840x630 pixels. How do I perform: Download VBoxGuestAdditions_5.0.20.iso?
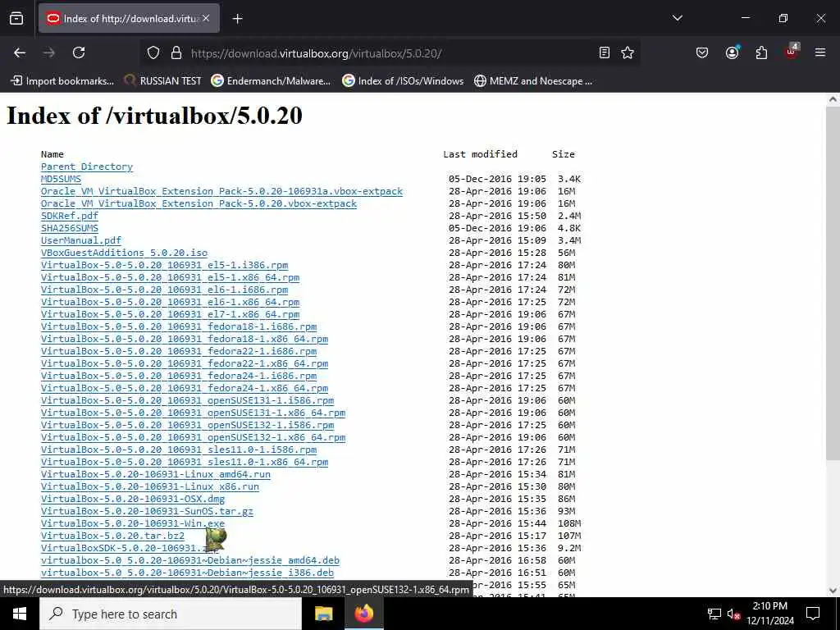pos(125,253)
